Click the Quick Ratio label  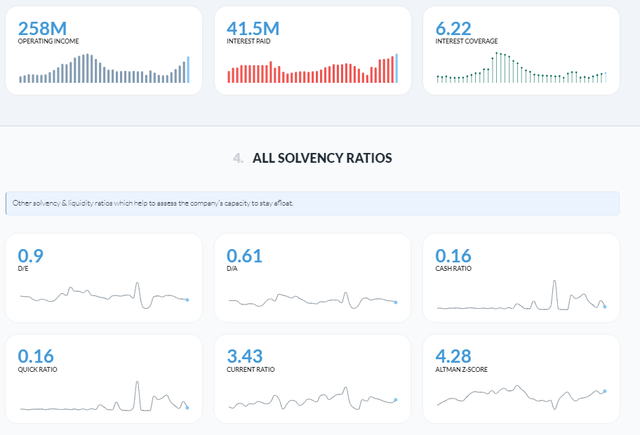(38, 370)
